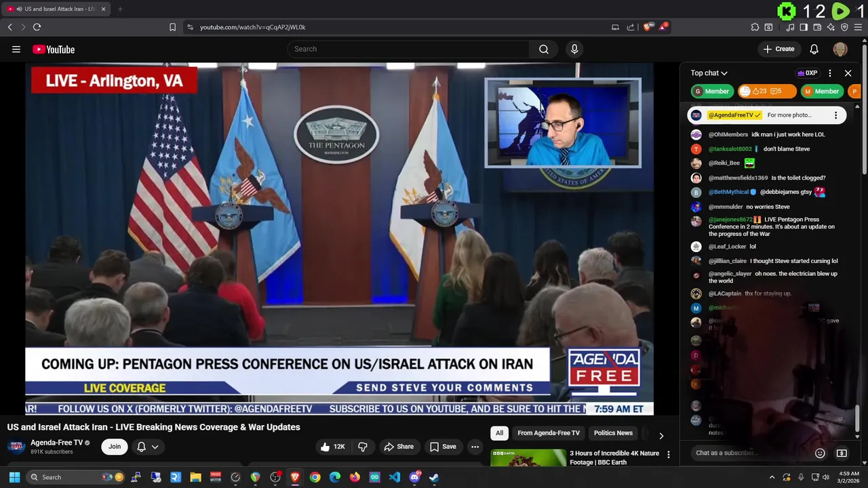868x488 pixels.
Task: Open Brave VPN shield icon
Action: point(844,27)
